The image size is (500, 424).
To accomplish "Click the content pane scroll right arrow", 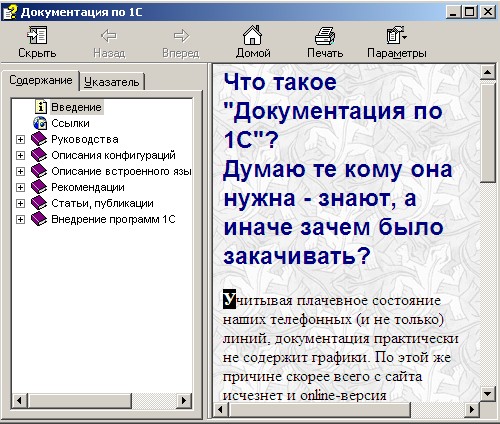I will tap(472, 409).
